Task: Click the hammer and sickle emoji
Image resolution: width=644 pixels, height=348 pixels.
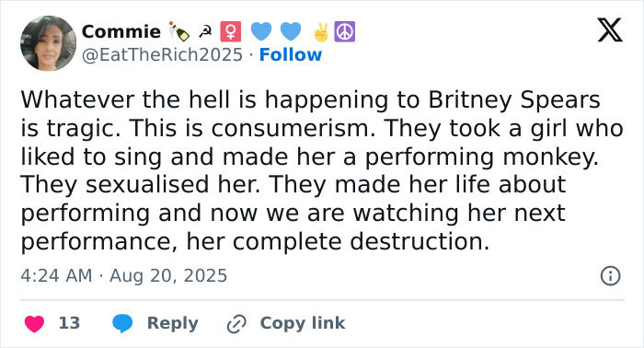Action: coord(205,32)
